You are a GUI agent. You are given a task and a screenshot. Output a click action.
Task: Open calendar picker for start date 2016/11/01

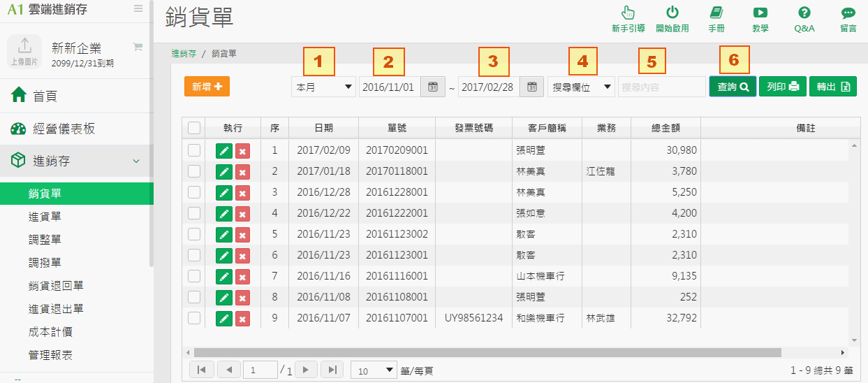click(433, 87)
